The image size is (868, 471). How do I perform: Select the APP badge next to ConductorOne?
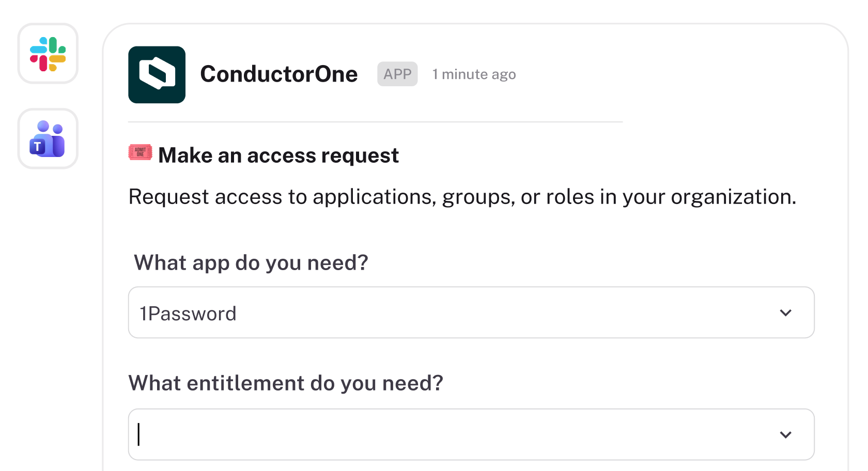coord(397,74)
